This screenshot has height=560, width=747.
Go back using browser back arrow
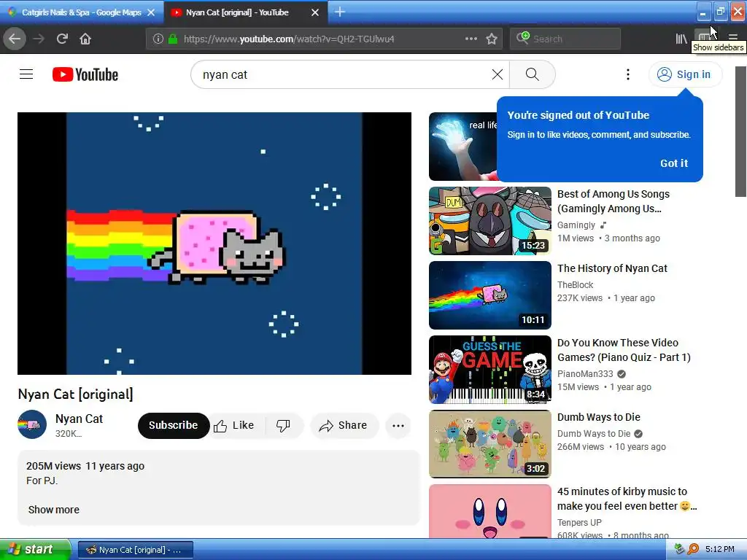coord(15,39)
